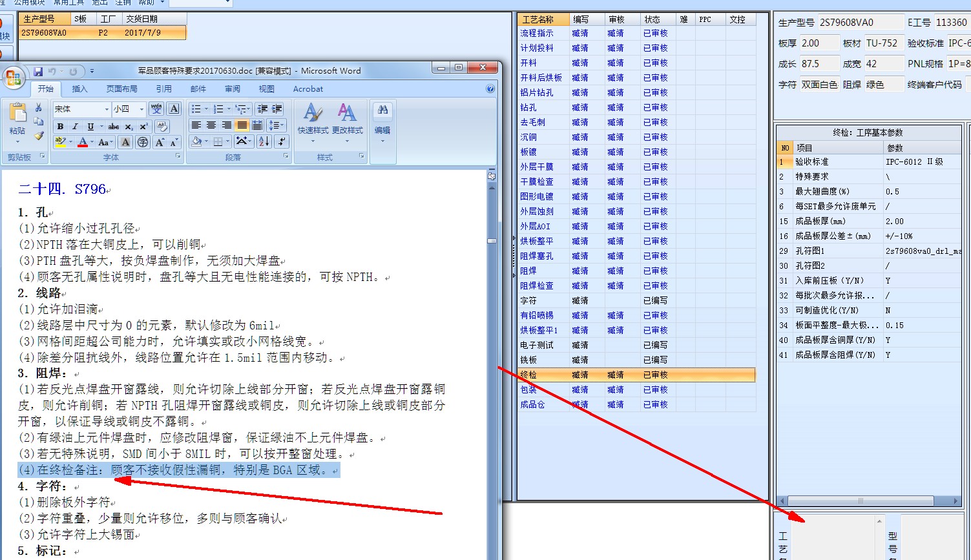
Task: Open the borders dropdown arrow
Action: click(x=227, y=141)
